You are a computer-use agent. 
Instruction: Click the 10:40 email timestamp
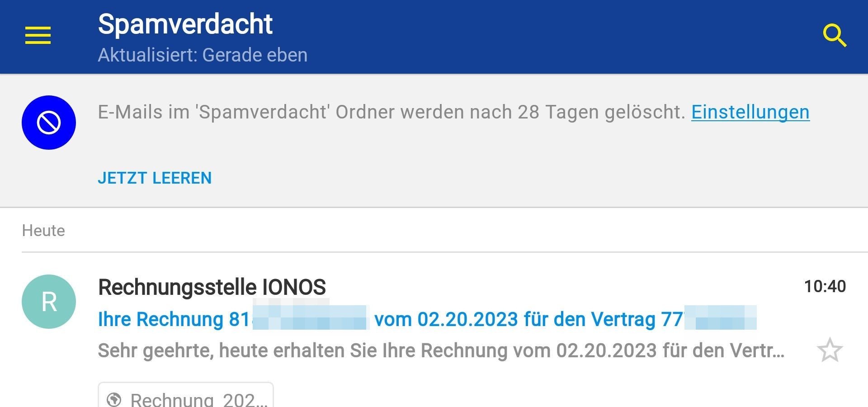coord(825,286)
